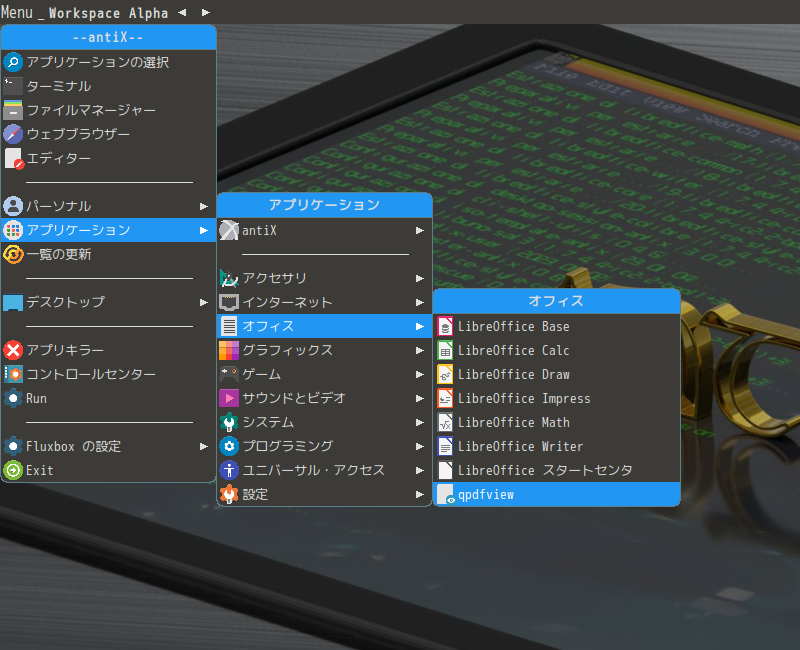The width and height of the screenshot is (800, 650).
Task: Expand the システム submenu arrow
Action: (x=419, y=422)
